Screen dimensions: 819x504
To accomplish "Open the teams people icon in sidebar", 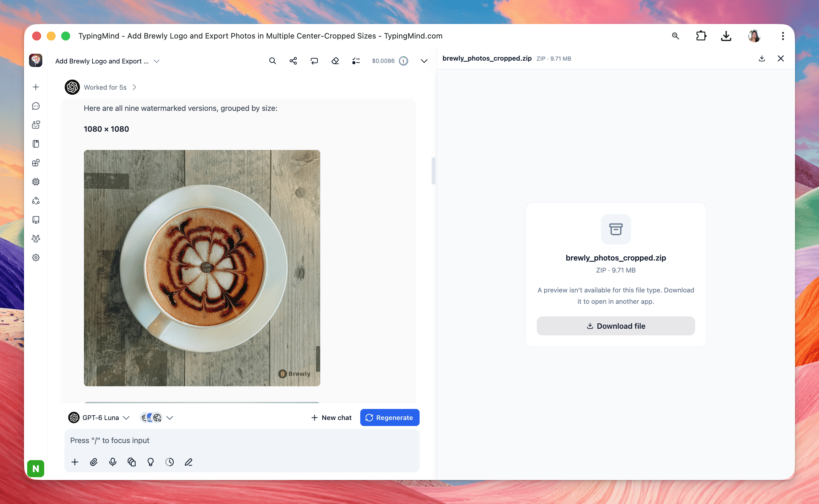I will coord(36,238).
